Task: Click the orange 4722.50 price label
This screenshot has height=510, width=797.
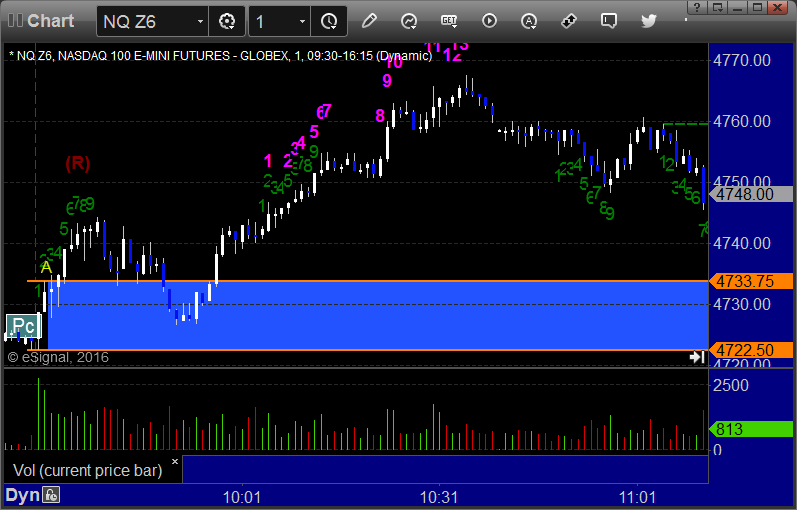Action: point(751,350)
